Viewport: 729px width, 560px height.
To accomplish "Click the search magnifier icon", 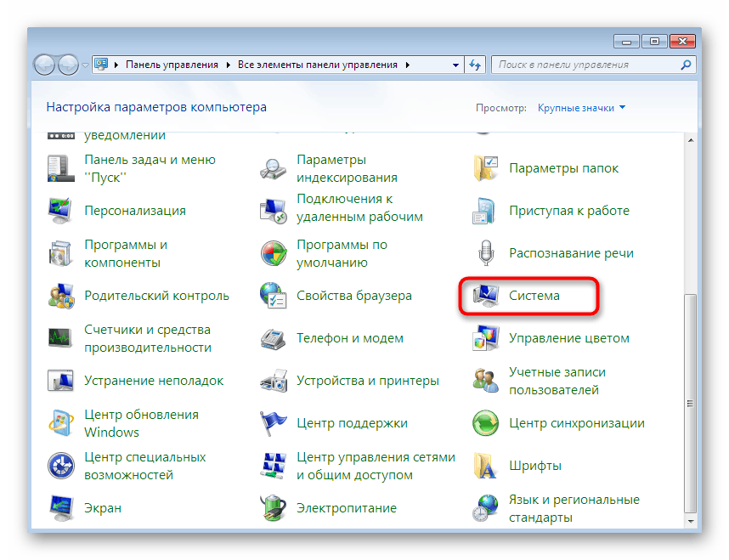I will pyautogui.click(x=686, y=65).
